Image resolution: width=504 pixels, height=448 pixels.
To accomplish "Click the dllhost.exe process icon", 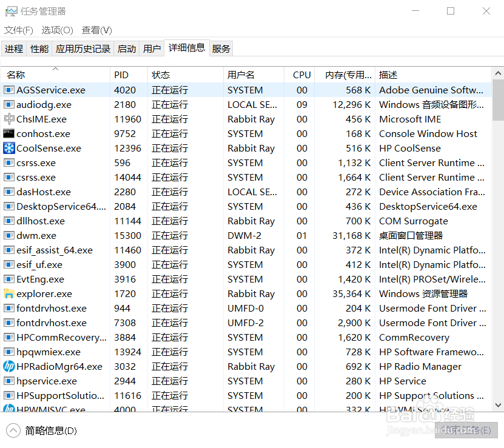I will click(x=8, y=221).
